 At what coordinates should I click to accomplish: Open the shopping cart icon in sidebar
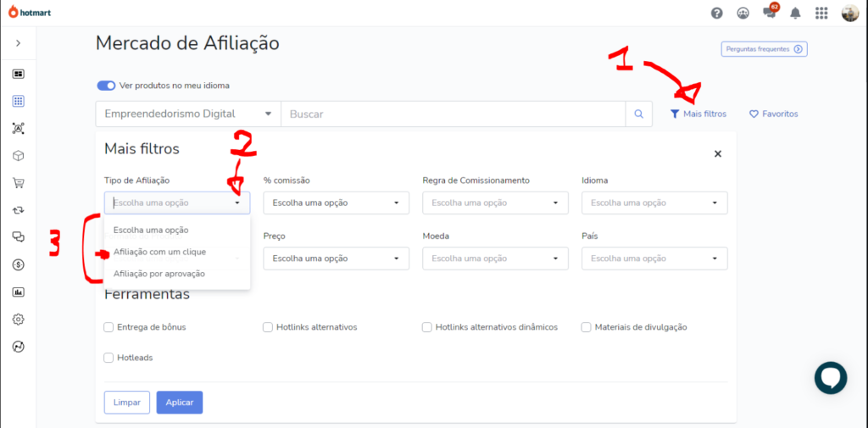coord(18,183)
